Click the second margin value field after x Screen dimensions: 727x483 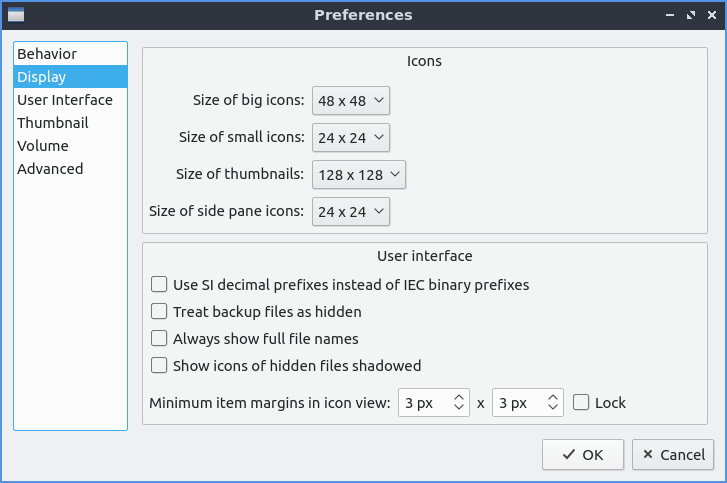(x=518, y=403)
